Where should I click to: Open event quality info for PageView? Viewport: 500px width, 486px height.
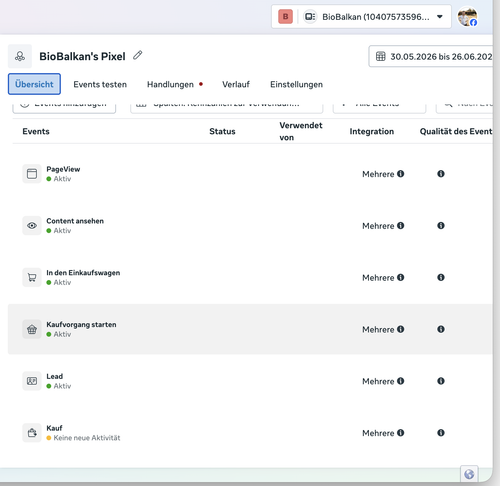(x=441, y=174)
